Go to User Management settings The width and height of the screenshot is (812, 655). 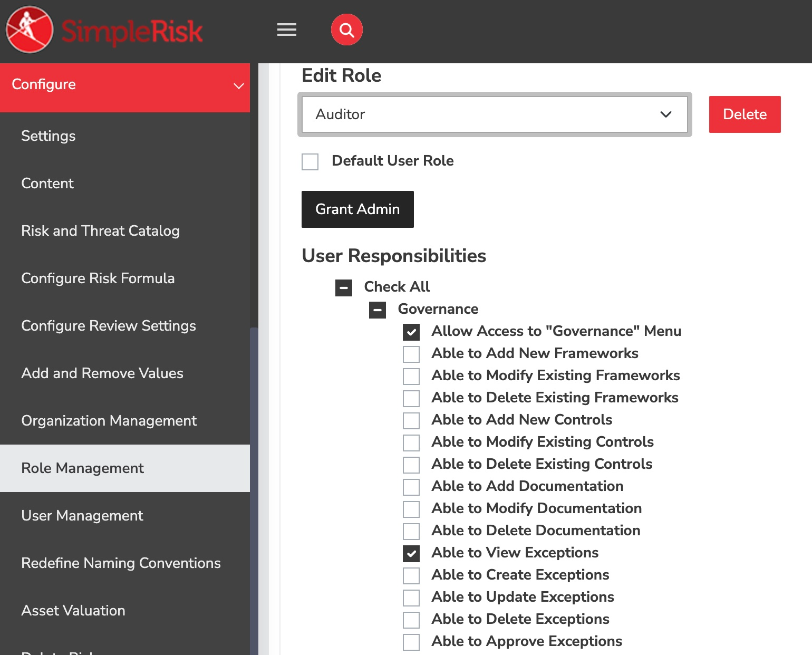tap(82, 516)
